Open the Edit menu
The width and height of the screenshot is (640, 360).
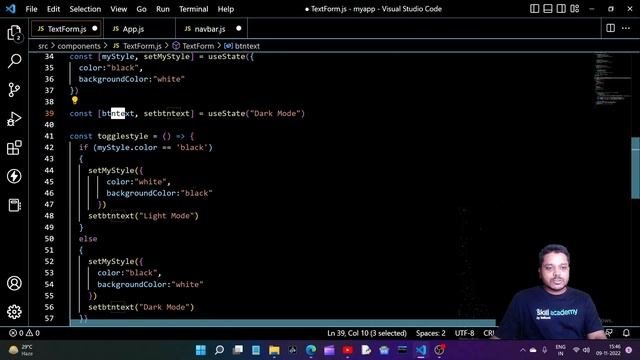point(53,9)
